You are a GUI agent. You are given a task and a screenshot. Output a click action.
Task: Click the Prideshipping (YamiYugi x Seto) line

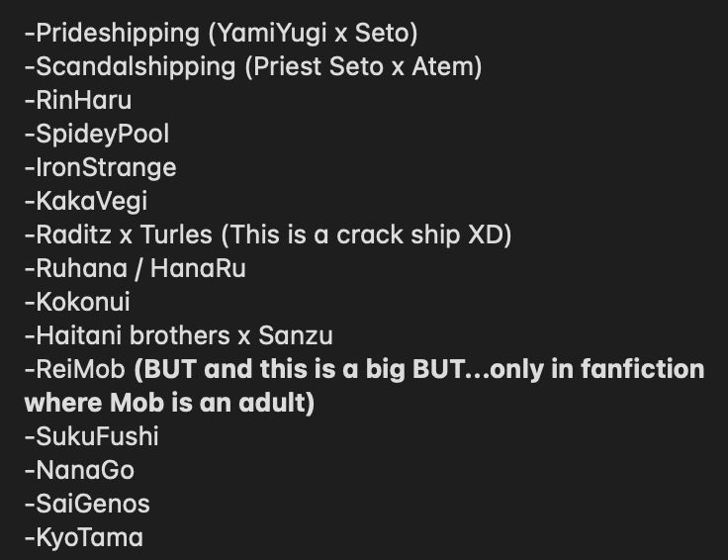(221, 34)
